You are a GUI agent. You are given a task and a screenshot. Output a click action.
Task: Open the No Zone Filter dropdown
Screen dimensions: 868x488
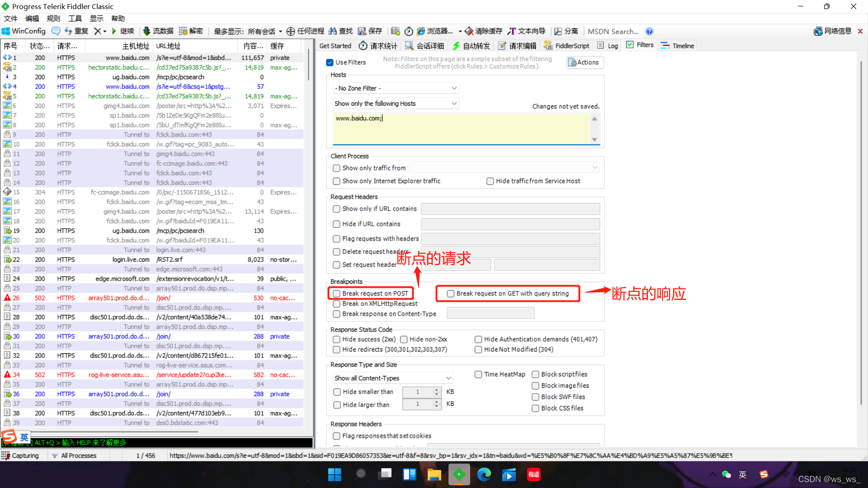(x=396, y=88)
